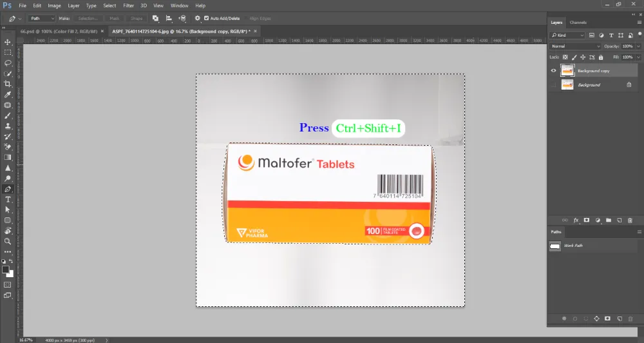644x343 pixels.
Task: Click the Make Mask button
Action: [114, 19]
